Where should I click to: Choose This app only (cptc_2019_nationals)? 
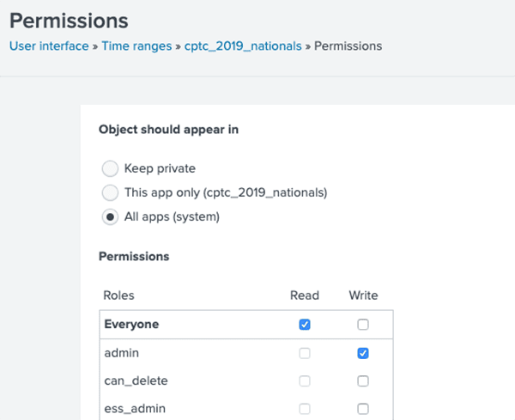110,192
